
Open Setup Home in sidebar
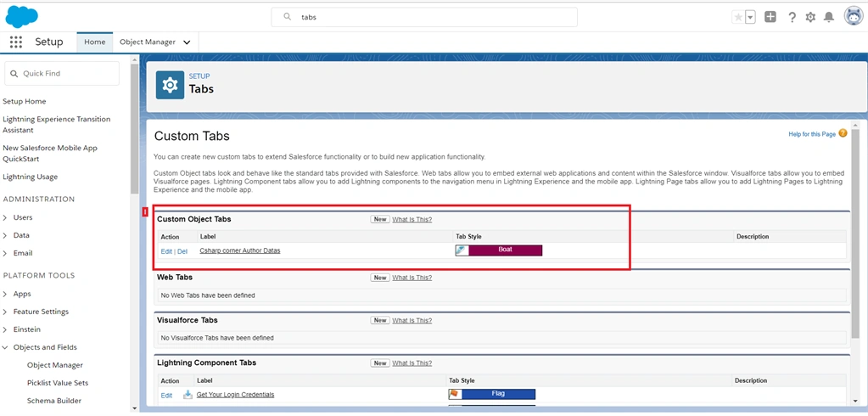click(25, 101)
